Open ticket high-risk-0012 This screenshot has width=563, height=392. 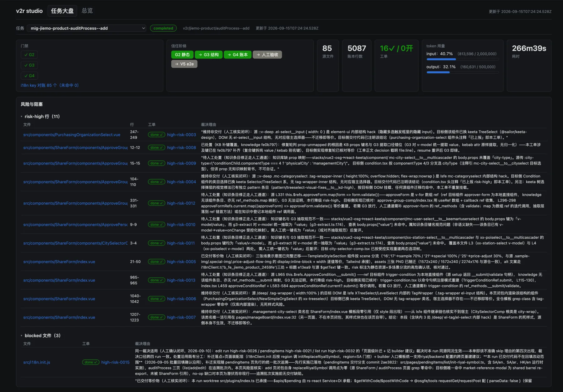pyautogui.click(x=181, y=203)
